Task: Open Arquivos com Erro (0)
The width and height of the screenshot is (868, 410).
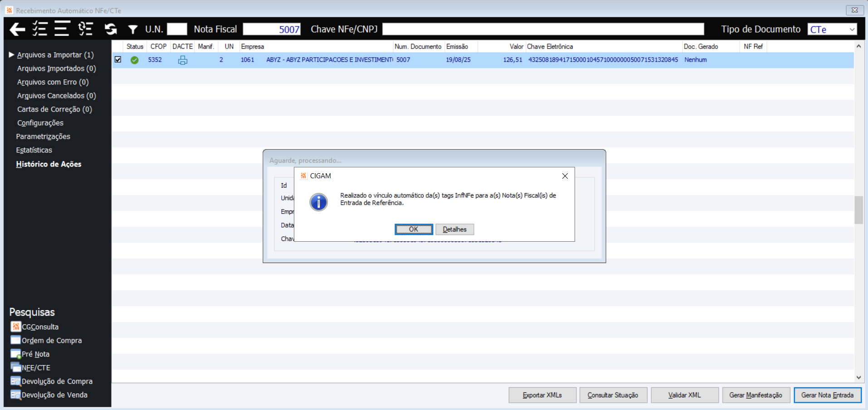Action: (53, 82)
